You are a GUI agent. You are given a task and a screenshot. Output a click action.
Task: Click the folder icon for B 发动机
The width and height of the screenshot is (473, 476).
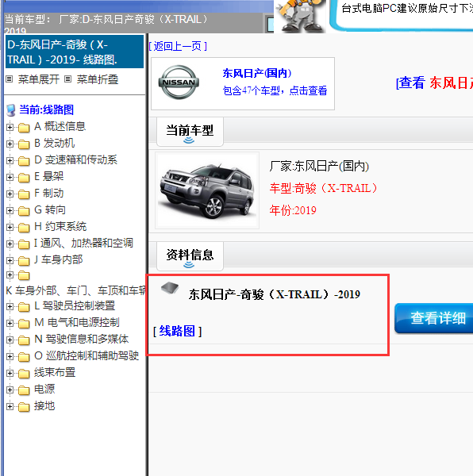pyautogui.click(x=24, y=144)
